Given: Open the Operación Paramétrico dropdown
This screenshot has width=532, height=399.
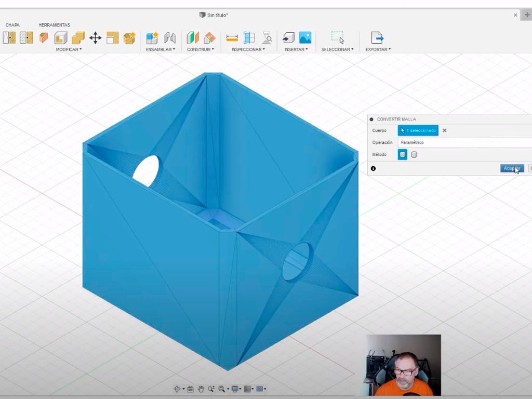Looking at the screenshot, I should tap(465, 142).
